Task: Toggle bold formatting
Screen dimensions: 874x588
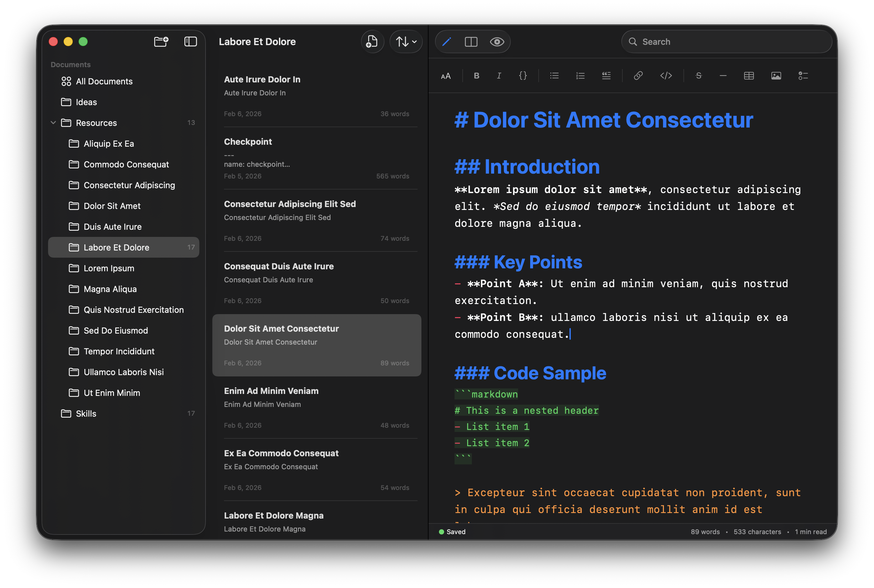Action: point(476,76)
